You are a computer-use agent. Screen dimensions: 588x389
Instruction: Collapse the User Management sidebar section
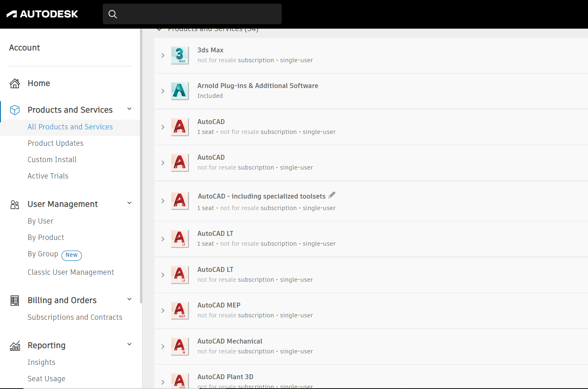[129, 203]
